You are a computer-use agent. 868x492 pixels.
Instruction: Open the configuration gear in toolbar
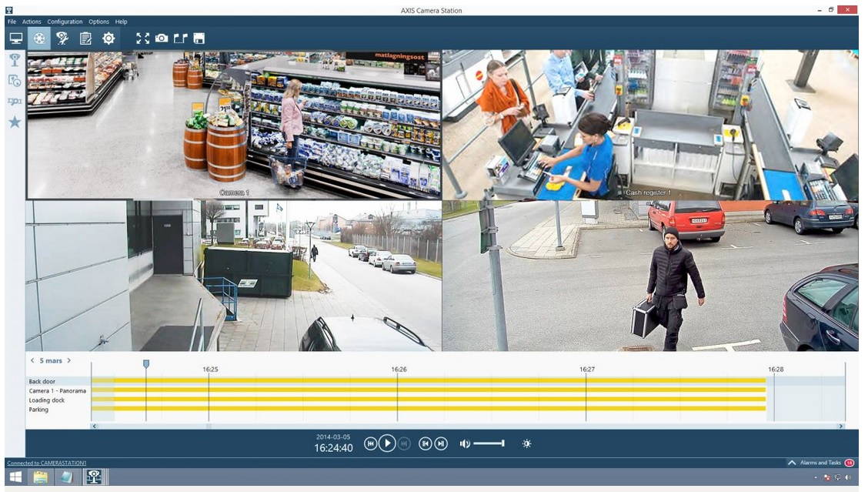pyautogui.click(x=108, y=38)
